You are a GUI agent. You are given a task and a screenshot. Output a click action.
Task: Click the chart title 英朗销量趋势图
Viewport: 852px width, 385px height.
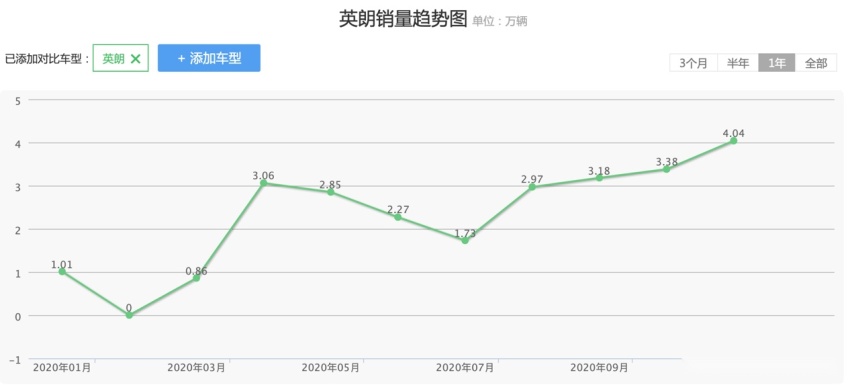403,19
